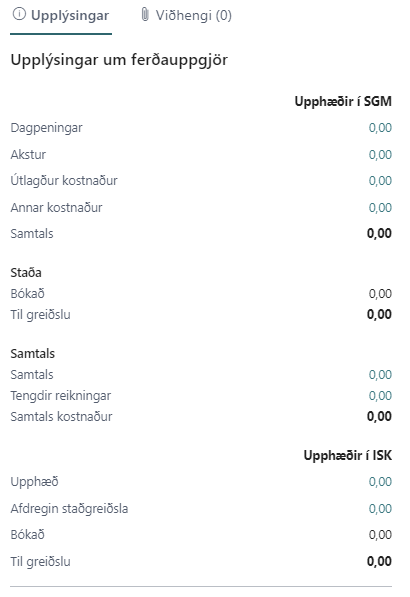
Task: Switch to the Upplýsingar tab
Action: pyautogui.click(x=61, y=16)
